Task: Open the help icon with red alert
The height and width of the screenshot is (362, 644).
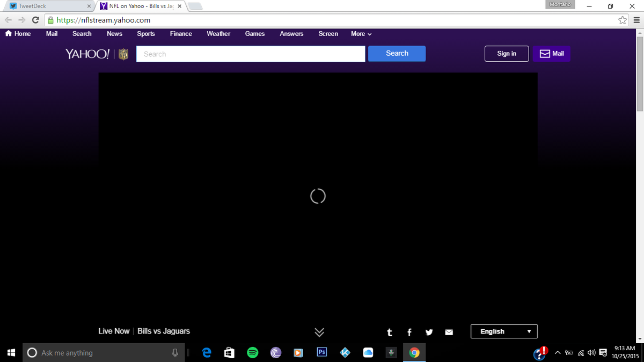Action: 540,353
